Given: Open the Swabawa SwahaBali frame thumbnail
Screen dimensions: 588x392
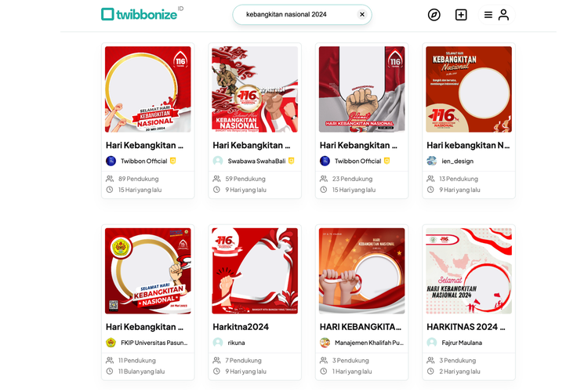Looking at the screenshot, I should pos(255,89).
